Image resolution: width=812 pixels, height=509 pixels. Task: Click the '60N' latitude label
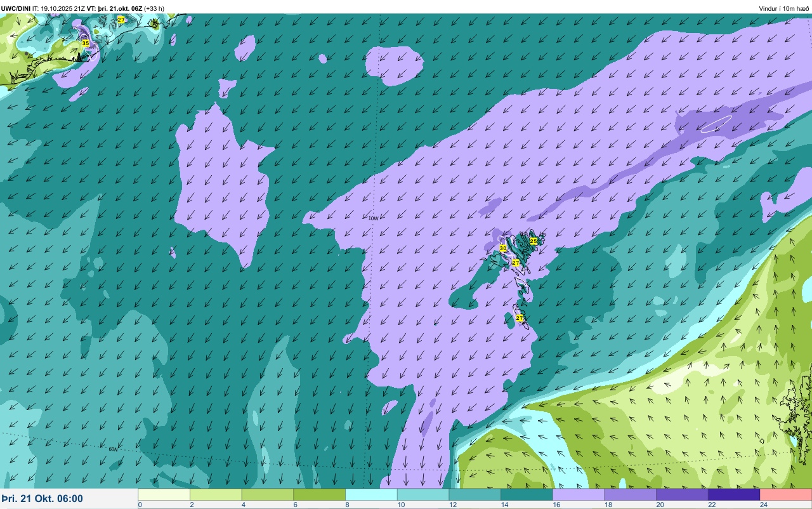113,449
